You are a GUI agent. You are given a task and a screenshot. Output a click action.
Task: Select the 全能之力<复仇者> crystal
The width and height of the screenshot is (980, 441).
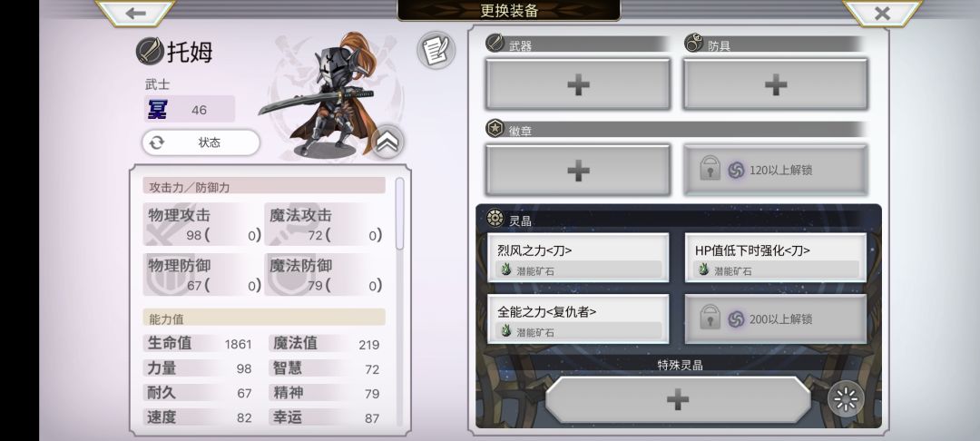pos(578,319)
